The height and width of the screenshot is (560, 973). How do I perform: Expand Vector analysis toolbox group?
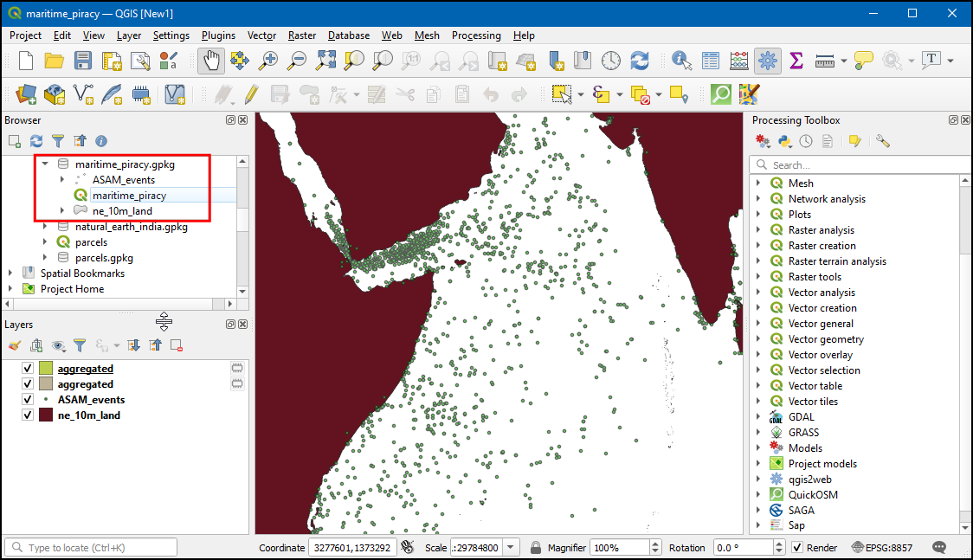pos(758,292)
